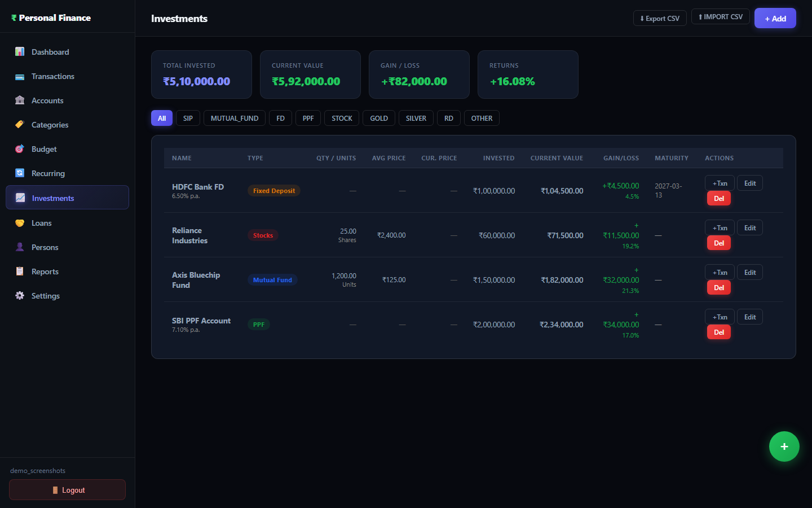Filter by SILVER type
The image size is (812, 508).
pos(416,118)
